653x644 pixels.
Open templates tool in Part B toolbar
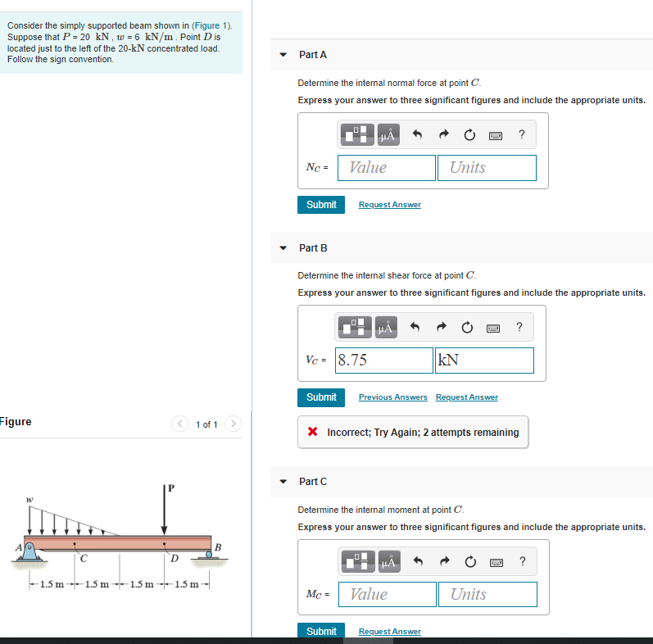pyautogui.click(x=355, y=327)
